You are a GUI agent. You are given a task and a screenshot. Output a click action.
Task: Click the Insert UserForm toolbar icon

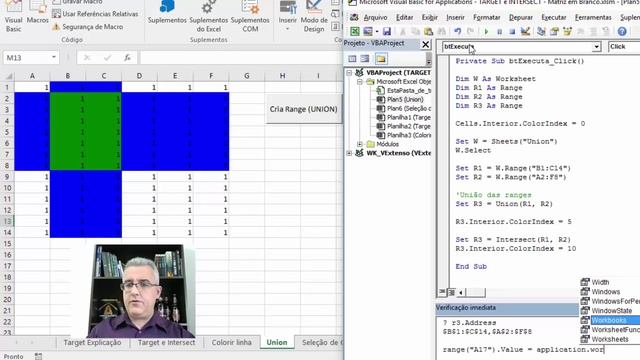click(368, 31)
